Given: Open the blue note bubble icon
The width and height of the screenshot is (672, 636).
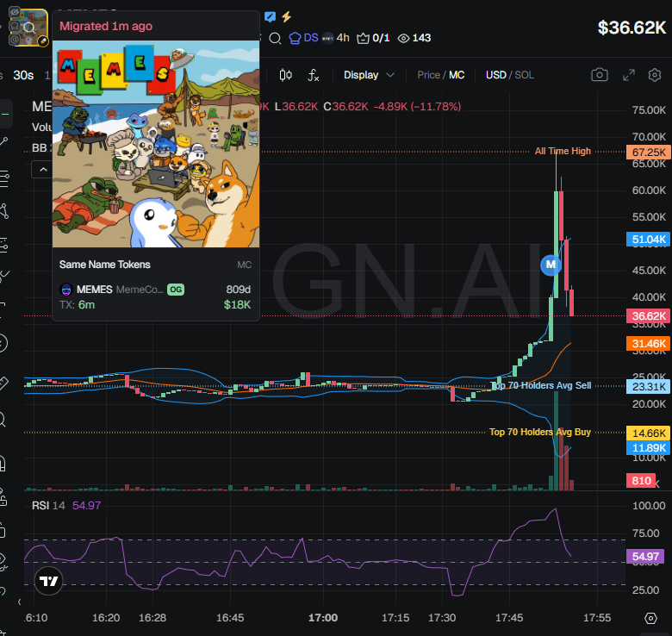Looking at the screenshot, I should point(270,16).
